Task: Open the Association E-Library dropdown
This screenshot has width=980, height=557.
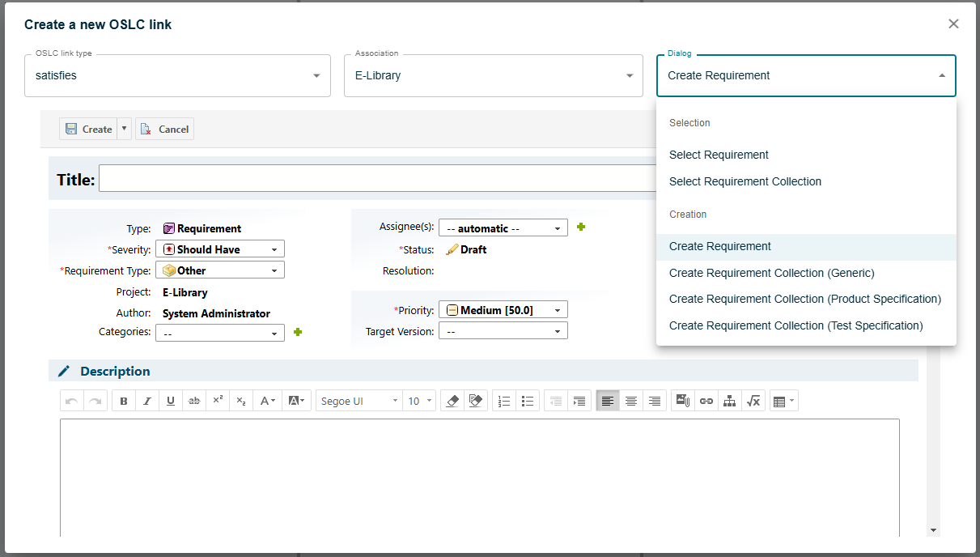Action: [x=494, y=75]
